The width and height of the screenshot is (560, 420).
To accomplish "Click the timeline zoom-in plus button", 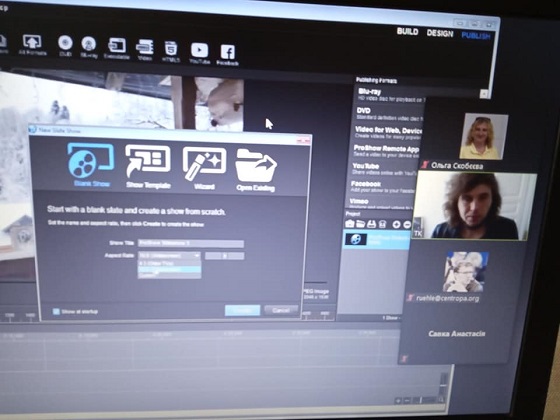I will point(398,401).
